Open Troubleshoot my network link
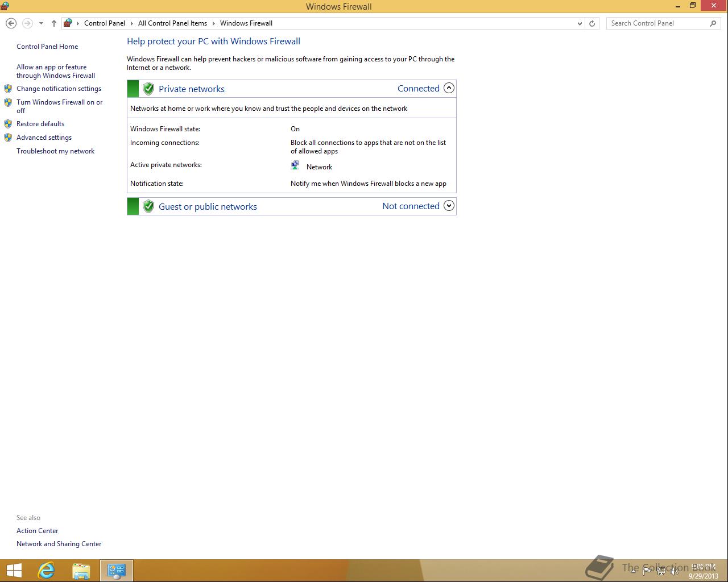This screenshot has height=582, width=728. click(x=55, y=151)
